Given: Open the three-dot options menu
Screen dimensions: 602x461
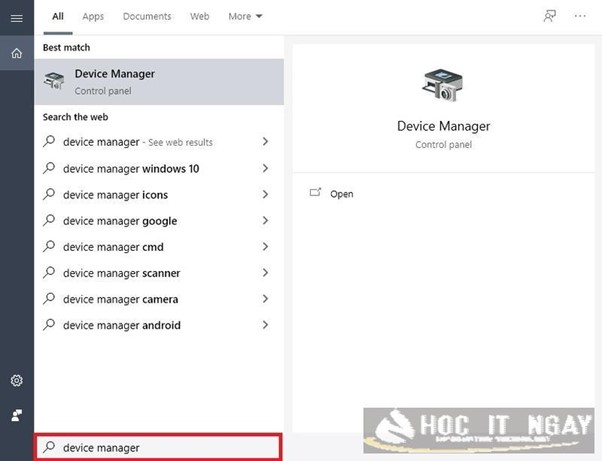Looking at the screenshot, I should pyautogui.click(x=580, y=16).
